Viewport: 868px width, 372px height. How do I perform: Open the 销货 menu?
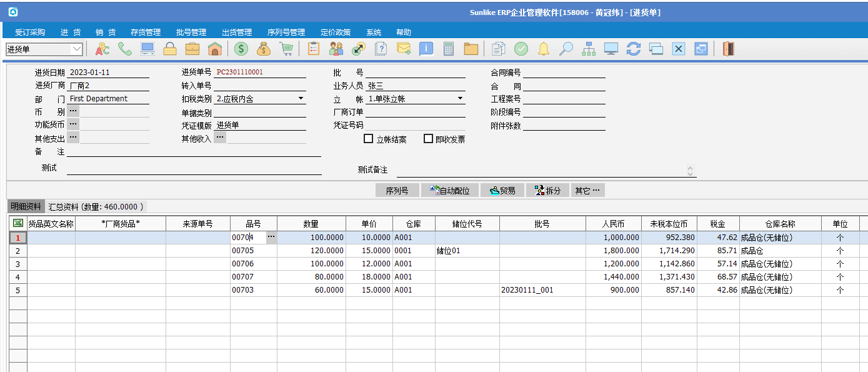pos(106,33)
